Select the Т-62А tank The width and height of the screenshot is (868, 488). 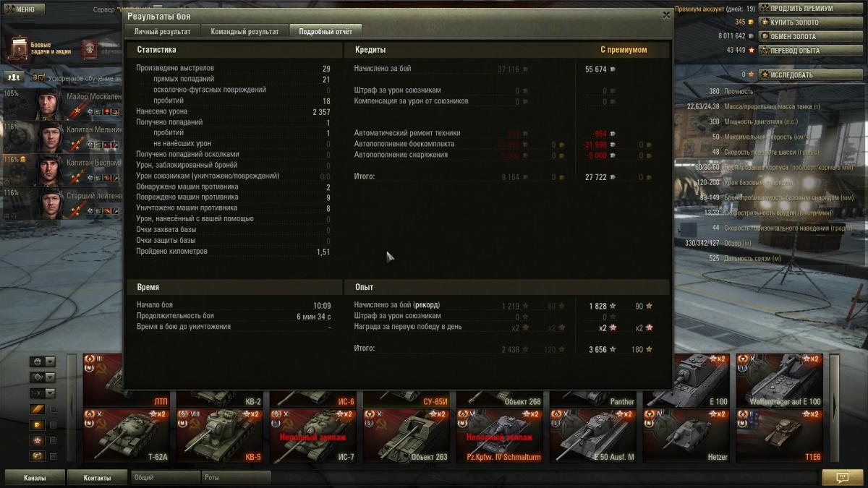point(126,436)
